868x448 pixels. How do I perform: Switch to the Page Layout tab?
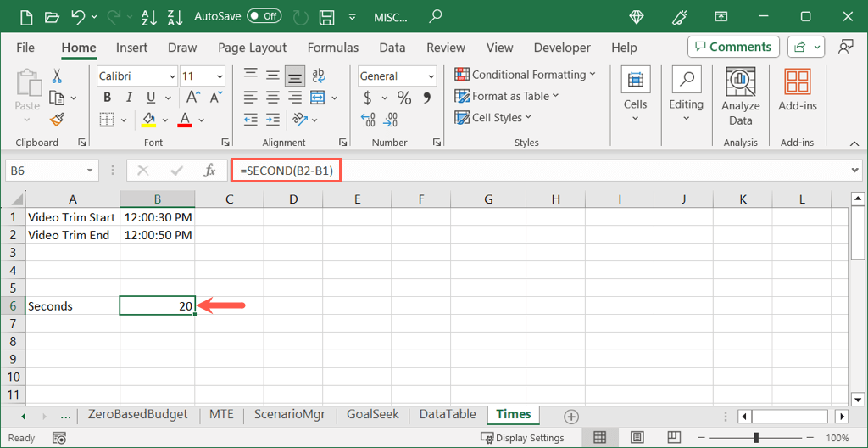tap(253, 48)
